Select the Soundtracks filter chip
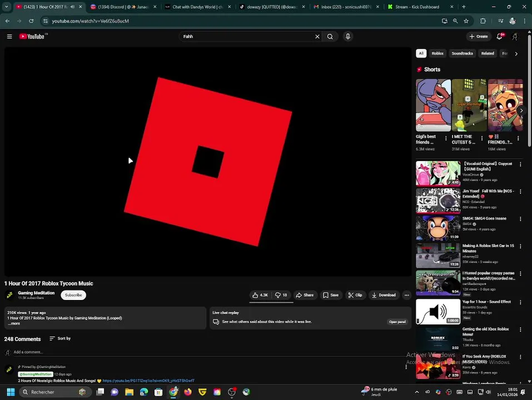 coord(462,53)
